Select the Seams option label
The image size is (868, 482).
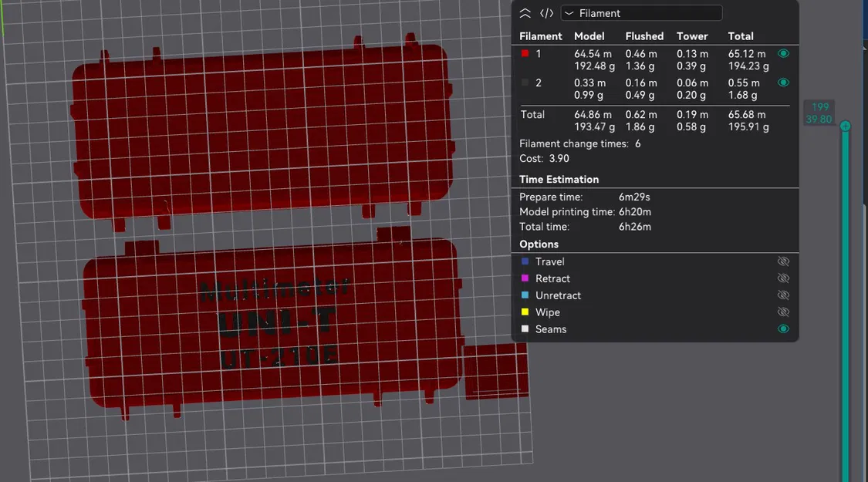[551, 329]
